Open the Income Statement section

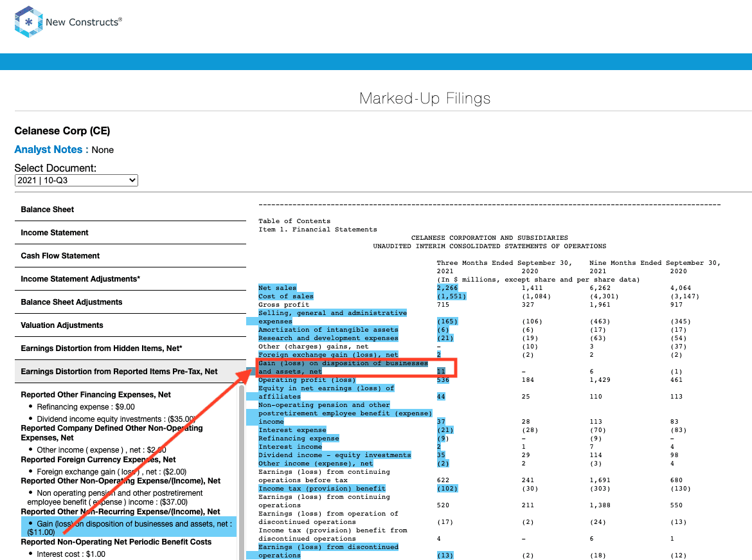coord(130,233)
